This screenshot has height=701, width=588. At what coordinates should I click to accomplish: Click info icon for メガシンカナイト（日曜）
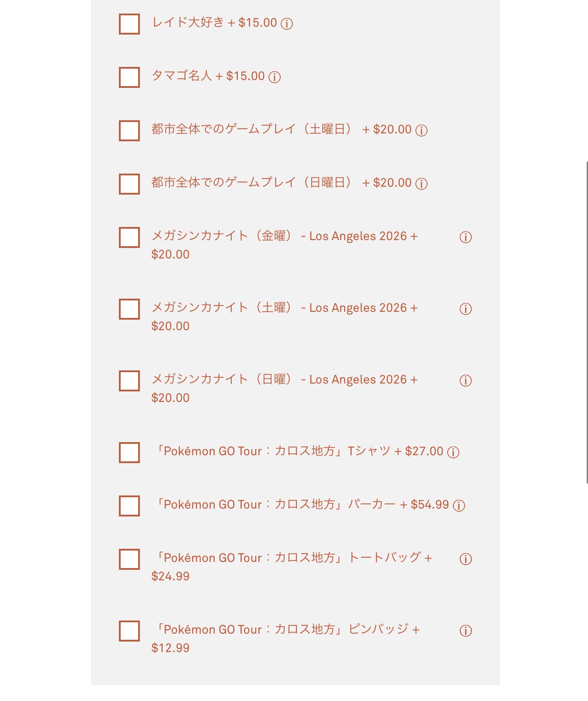466,380
